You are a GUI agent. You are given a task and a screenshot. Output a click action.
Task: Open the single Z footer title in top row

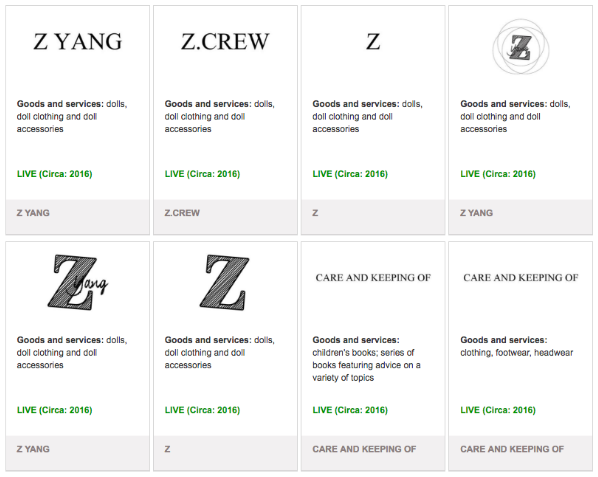tap(315, 213)
